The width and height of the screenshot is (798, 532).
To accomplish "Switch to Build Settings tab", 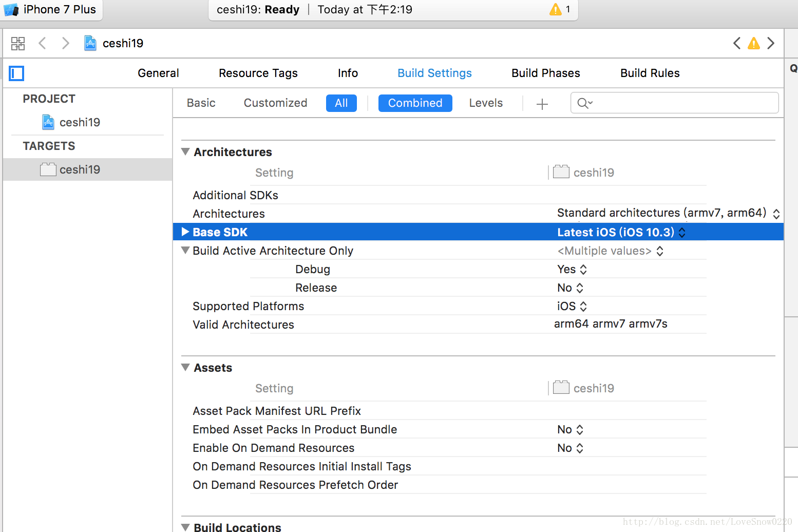I will coord(434,73).
